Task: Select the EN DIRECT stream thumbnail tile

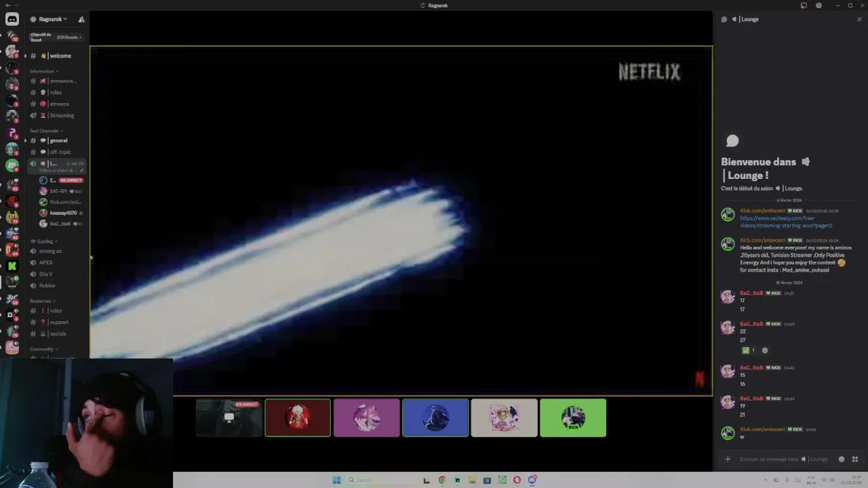Action: pyautogui.click(x=229, y=418)
